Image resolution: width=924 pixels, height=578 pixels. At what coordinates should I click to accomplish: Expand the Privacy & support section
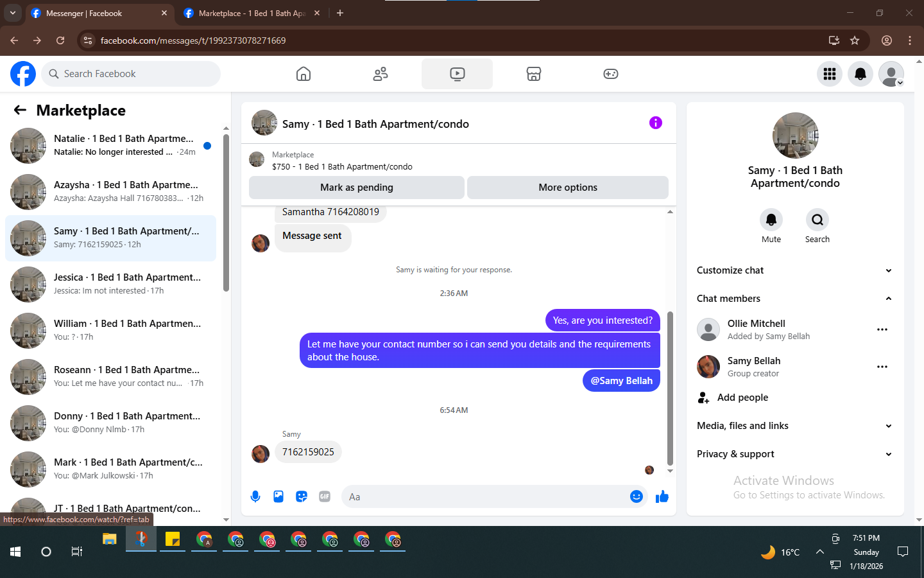coord(795,454)
